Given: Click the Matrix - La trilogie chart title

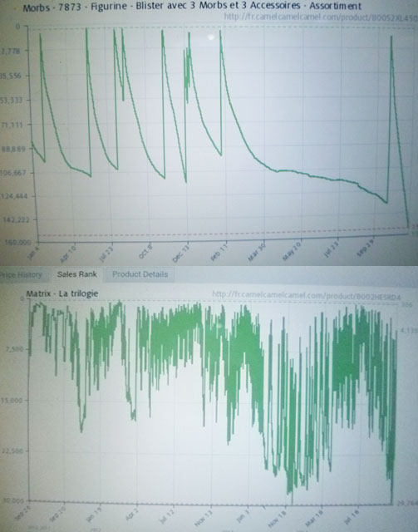Looking at the screenshot, I should tap(62, 293).
